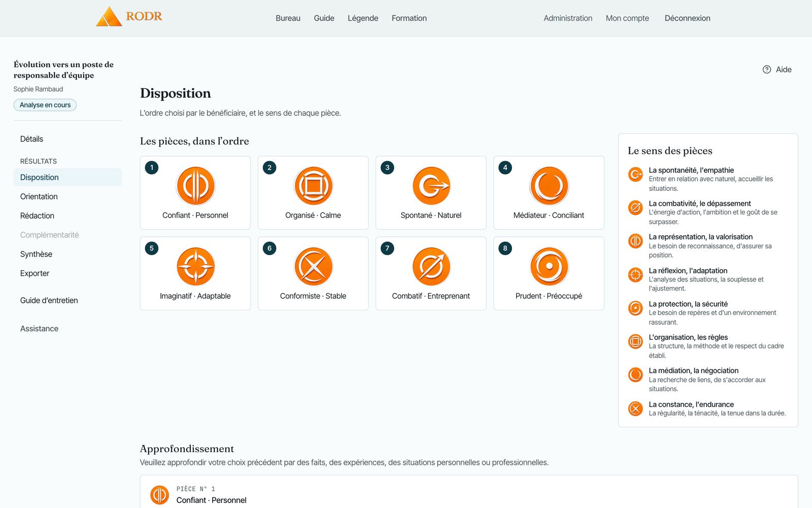Open the Aide help button
Image resolution: width=812 pixels, height=508 pixels.
pyautogui.click(x=777, y=70)
